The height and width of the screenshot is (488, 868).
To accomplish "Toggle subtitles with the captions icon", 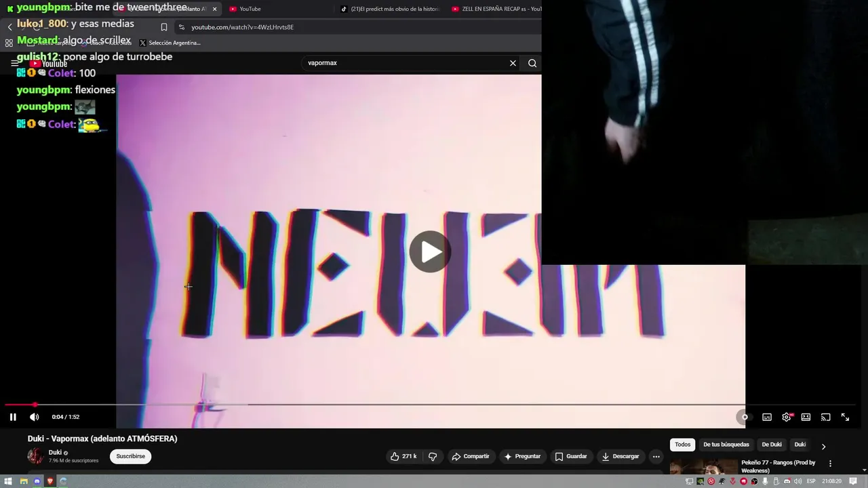I will click(x=767, y=417).
